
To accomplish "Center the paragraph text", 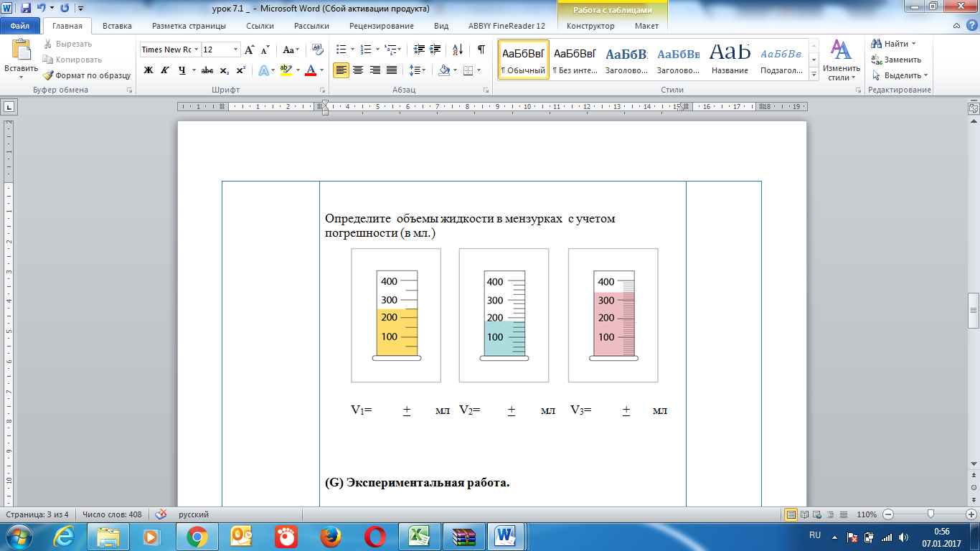I will 358,70.
